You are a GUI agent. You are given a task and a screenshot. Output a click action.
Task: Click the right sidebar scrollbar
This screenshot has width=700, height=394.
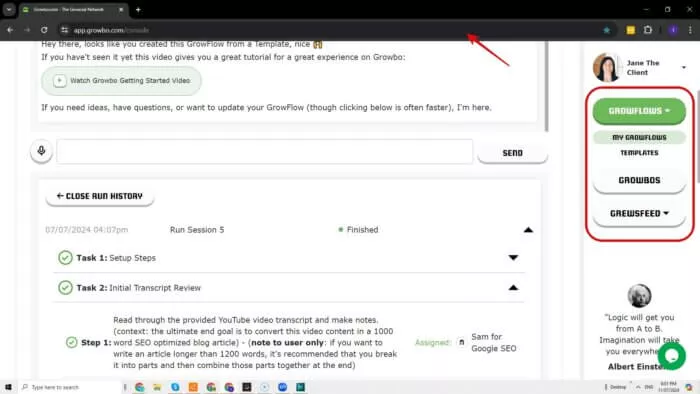pos(697,136)
